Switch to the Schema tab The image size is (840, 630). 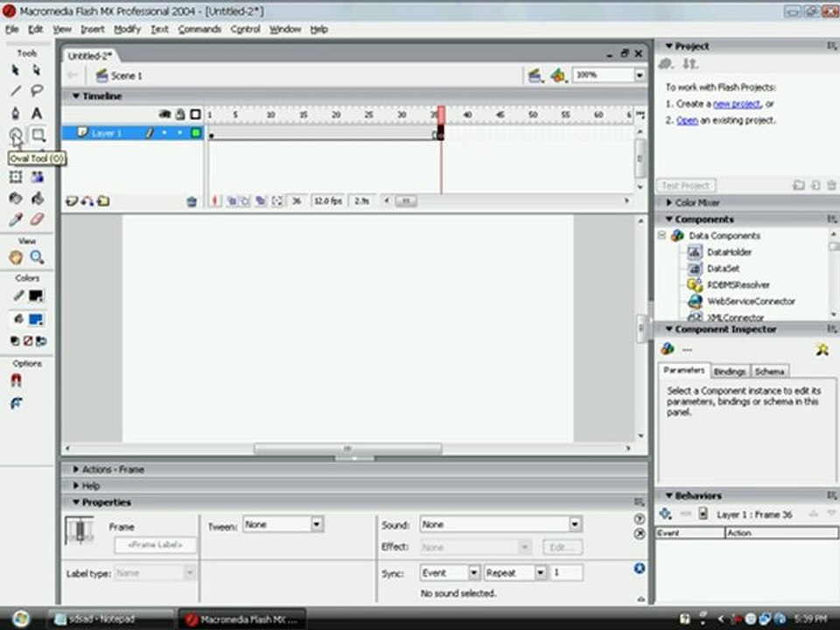[x=769, y=371]
